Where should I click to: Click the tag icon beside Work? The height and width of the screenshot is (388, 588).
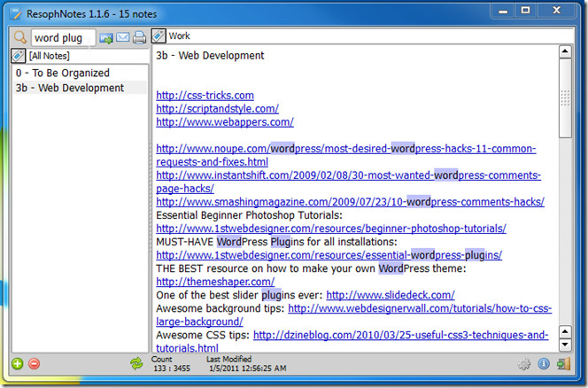159,36
